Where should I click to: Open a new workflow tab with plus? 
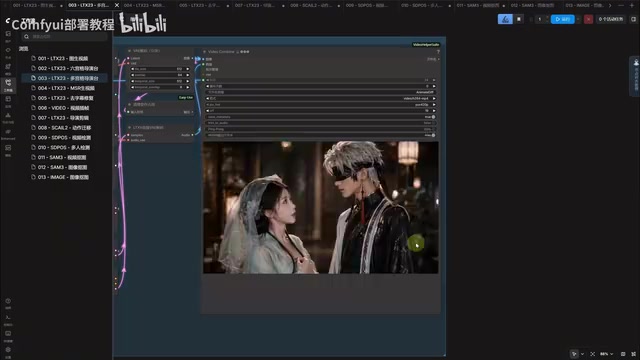[x=633, y=5]
